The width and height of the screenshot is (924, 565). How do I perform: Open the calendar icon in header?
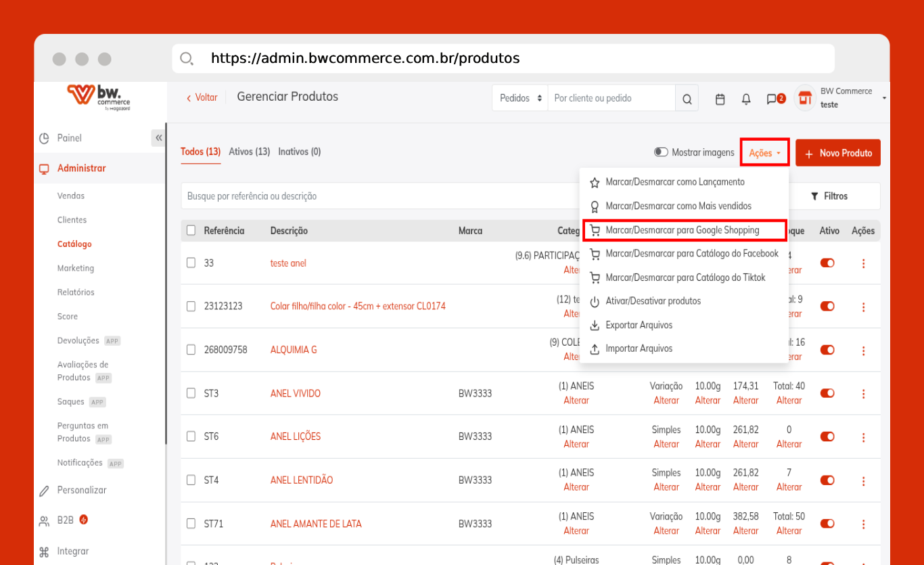tap(720, 99)
